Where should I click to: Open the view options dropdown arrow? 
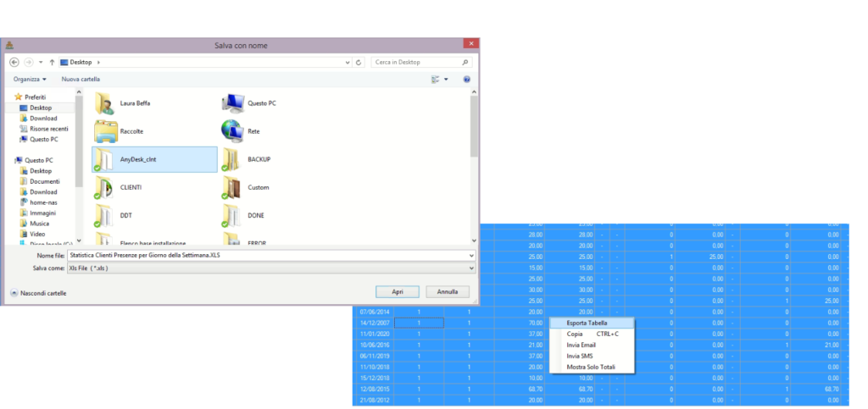[447, 79]
